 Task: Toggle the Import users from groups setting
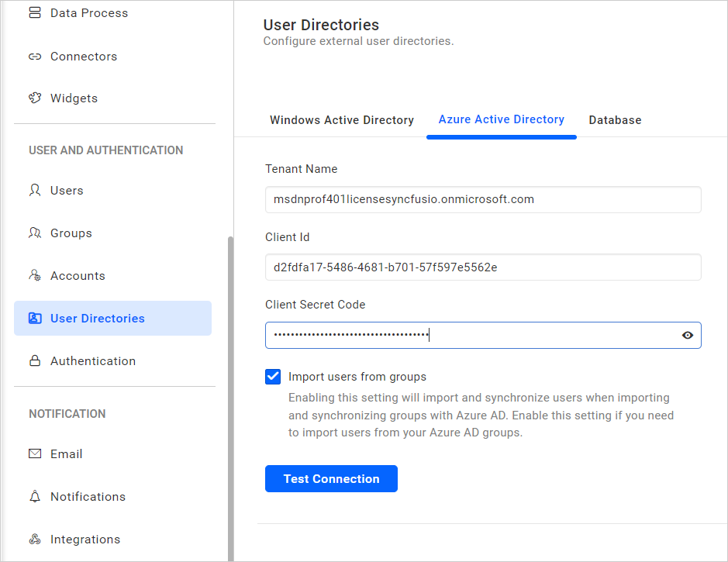pos(273,376)
